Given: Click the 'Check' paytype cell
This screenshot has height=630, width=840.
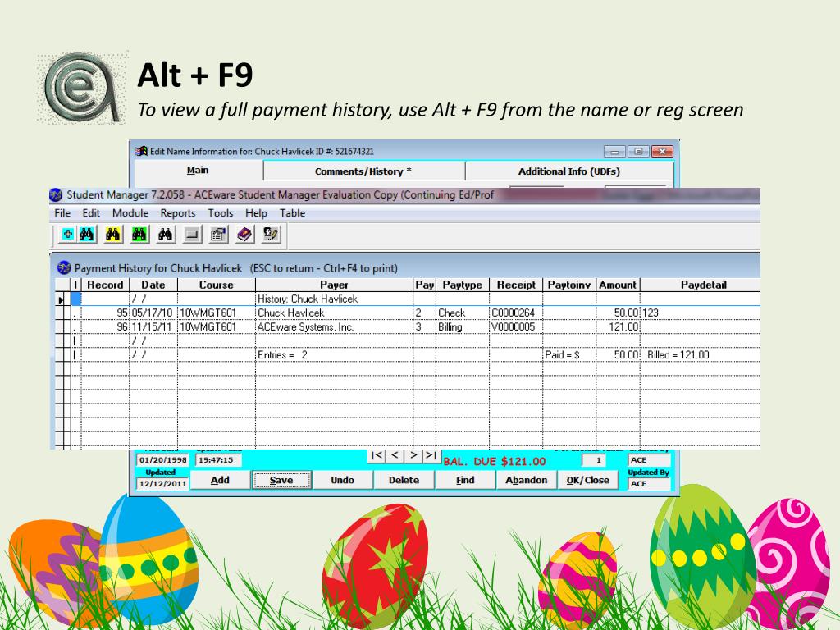Looking at the screenshot, I should coord(463,313).
